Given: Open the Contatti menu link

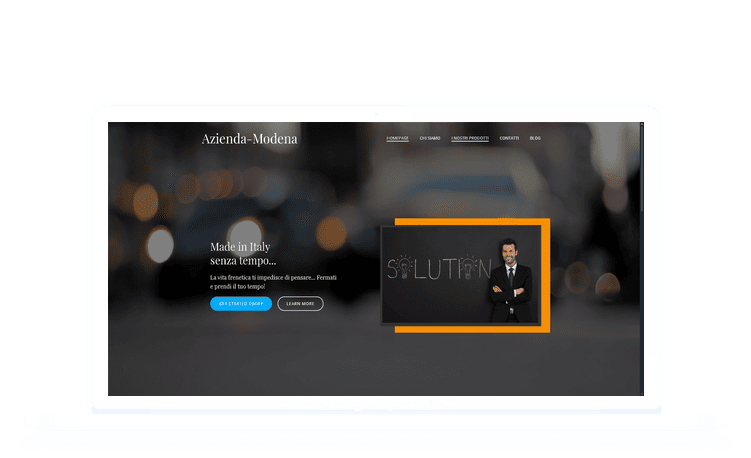Looking at the screenshot, I should pos(509,138).
